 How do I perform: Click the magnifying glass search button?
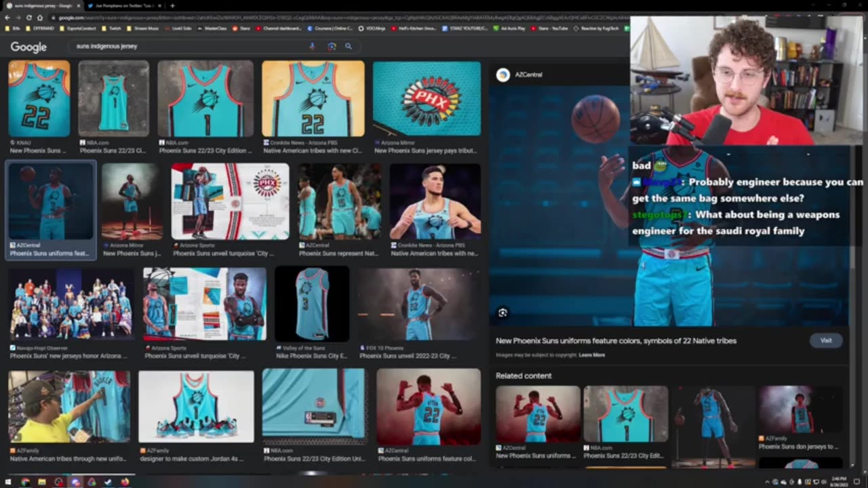(349, 46)
